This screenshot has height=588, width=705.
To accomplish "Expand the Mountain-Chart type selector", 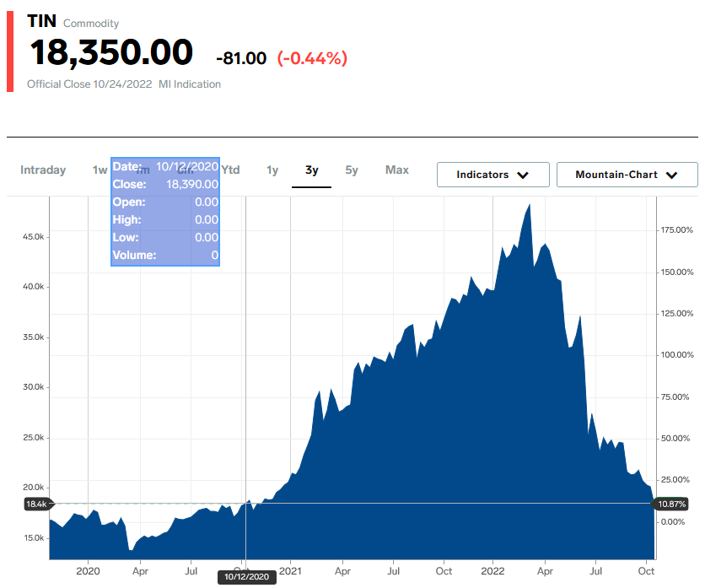I will (627, 175).
